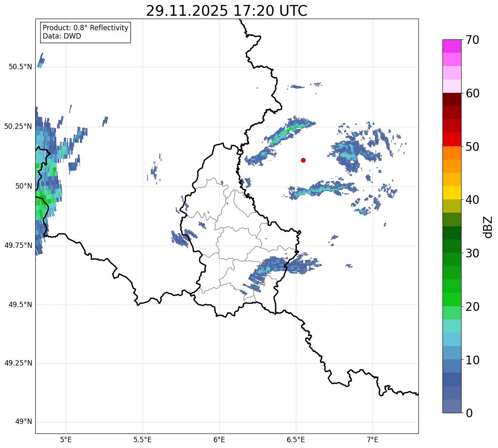
Task: Click the '50.25°N' latitude label
Action: 18,126
